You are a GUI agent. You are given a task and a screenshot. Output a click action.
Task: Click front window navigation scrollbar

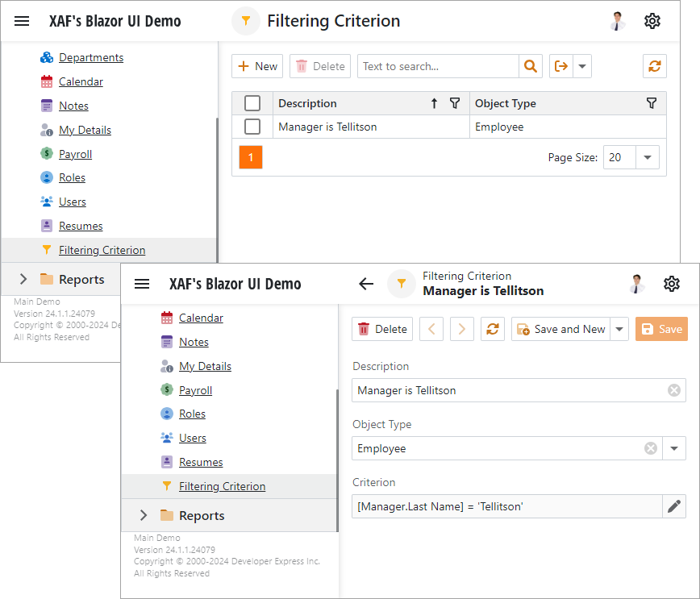[x=337, y=460]
